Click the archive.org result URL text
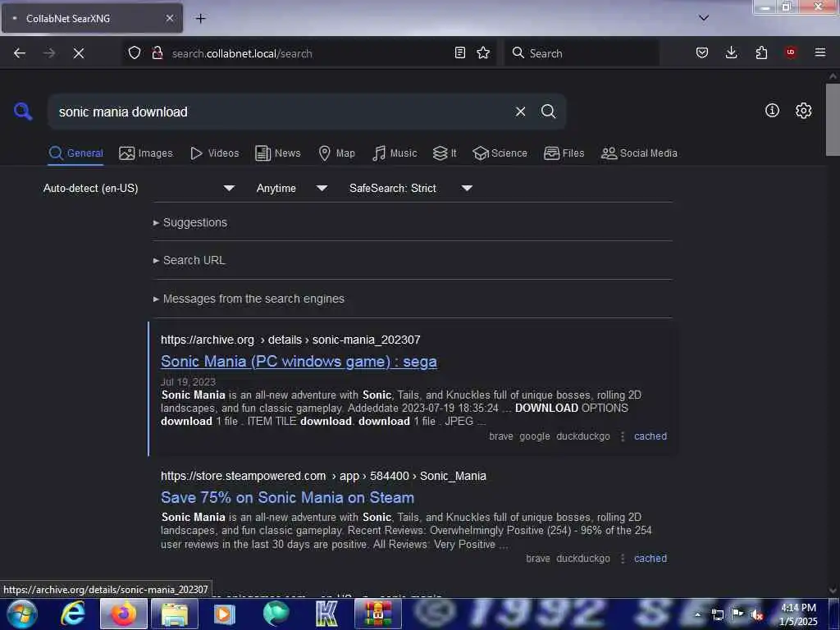Screen dimensions: 840x630 coord(290,340)
